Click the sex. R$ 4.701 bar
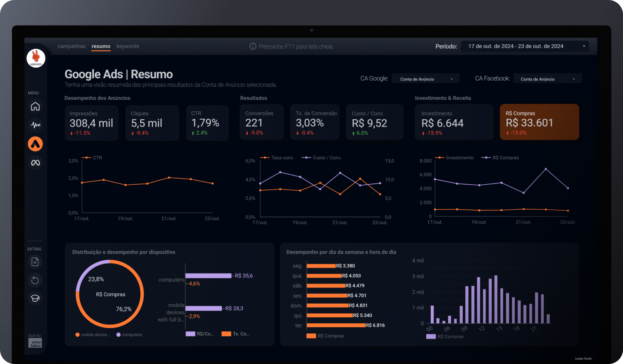Screen dimensions: 623x364 327,295
